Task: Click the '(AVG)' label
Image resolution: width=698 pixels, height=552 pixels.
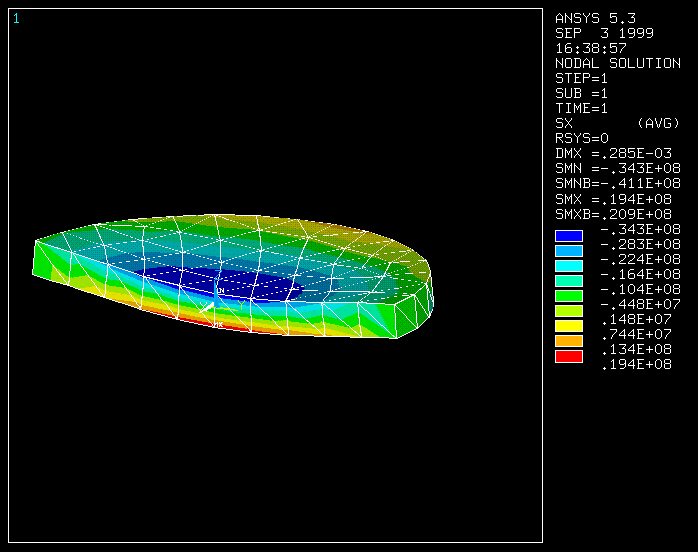Action: point(658,123)
